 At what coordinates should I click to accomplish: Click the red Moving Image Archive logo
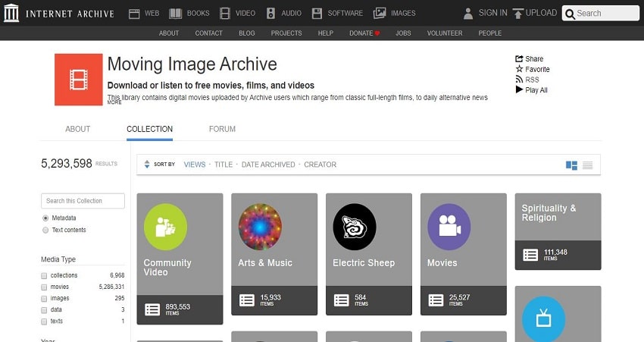[79, 80]
